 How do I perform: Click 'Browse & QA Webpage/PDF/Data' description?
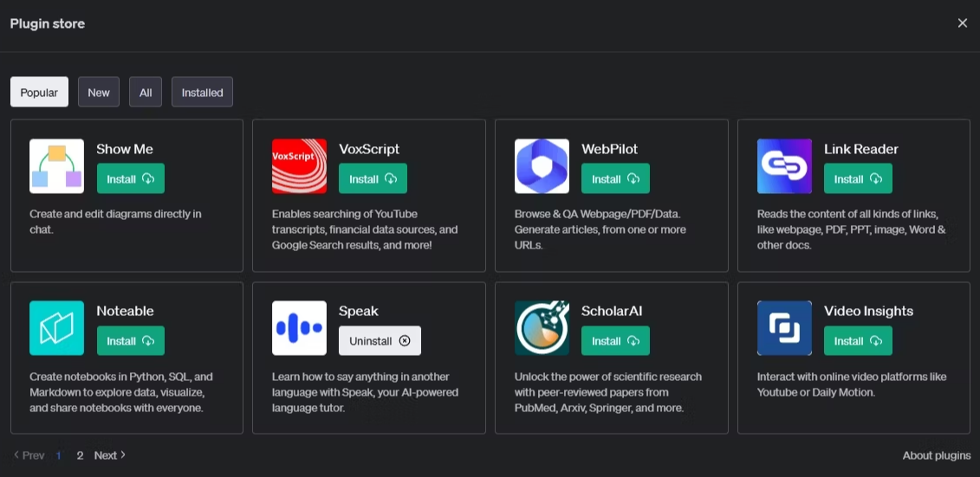pos(600,229)
